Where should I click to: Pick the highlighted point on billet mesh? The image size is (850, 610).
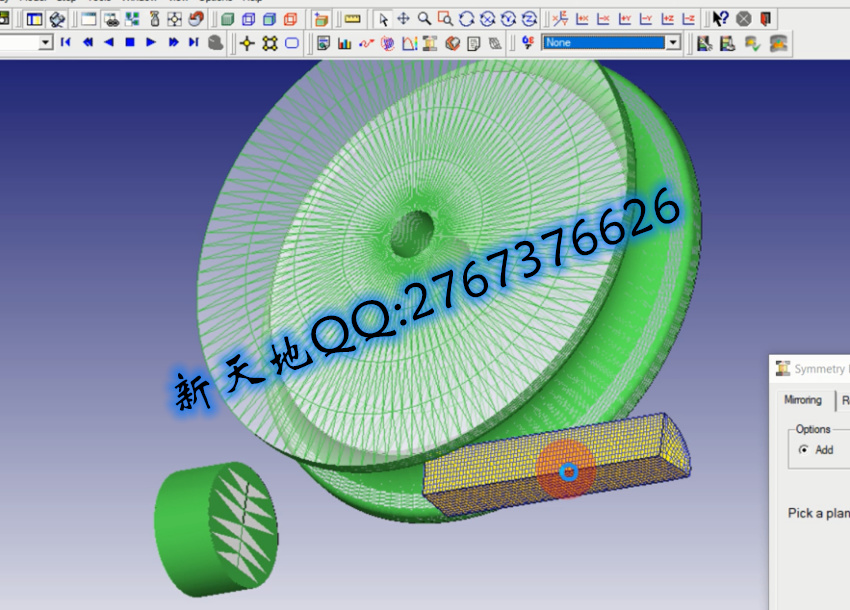click(568, 471)
